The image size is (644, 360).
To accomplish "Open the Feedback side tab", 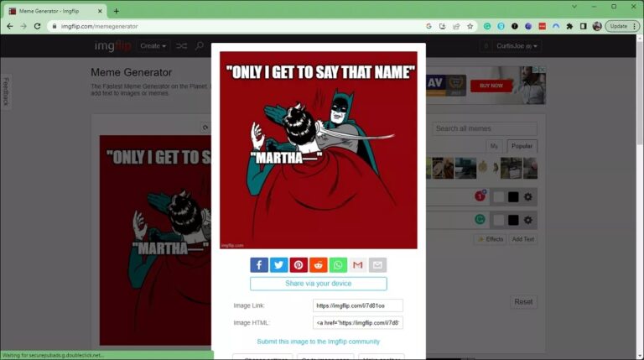I will click(x=6, y=91).
